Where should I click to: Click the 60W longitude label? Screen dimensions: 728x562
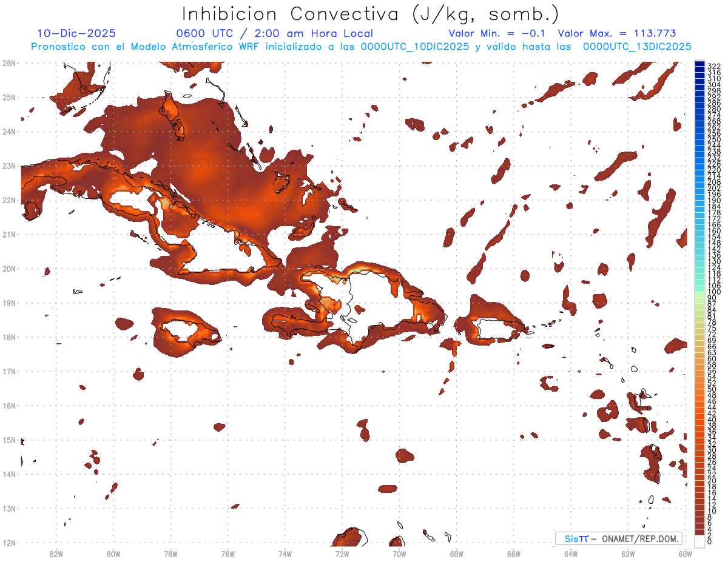[x=685, y=554]
